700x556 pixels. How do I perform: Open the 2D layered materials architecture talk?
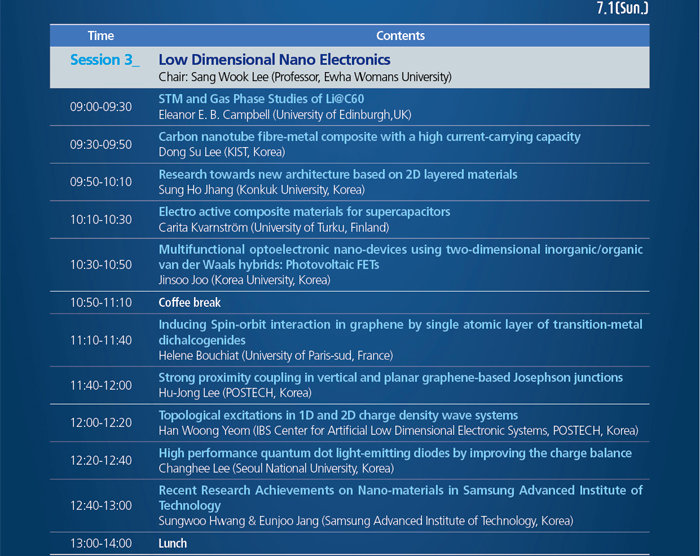pyautogui.click(x=338, y=174)
